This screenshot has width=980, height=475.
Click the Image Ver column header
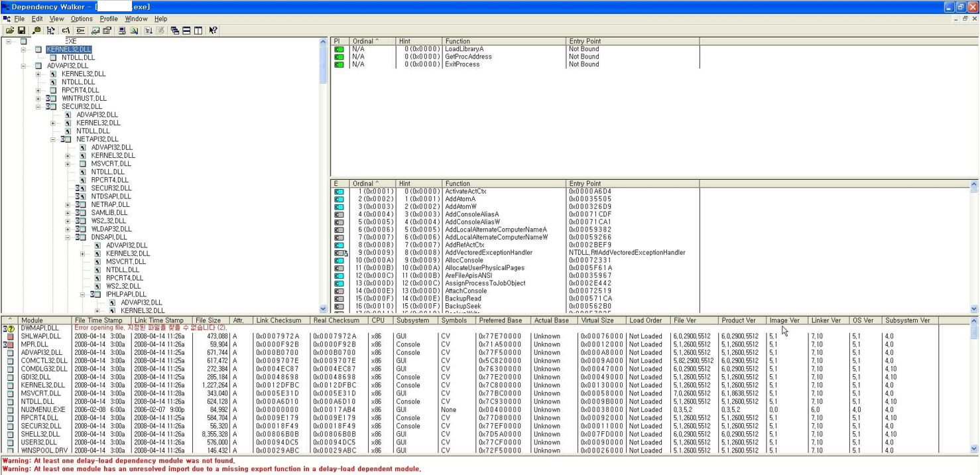pos(787,320)
